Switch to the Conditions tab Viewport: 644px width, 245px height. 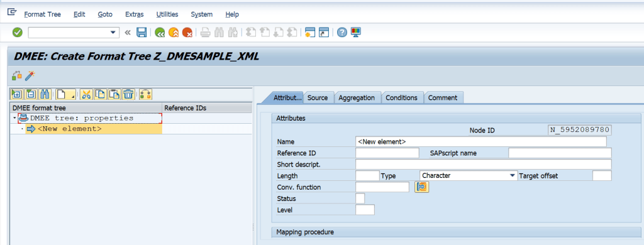[402, 97]
